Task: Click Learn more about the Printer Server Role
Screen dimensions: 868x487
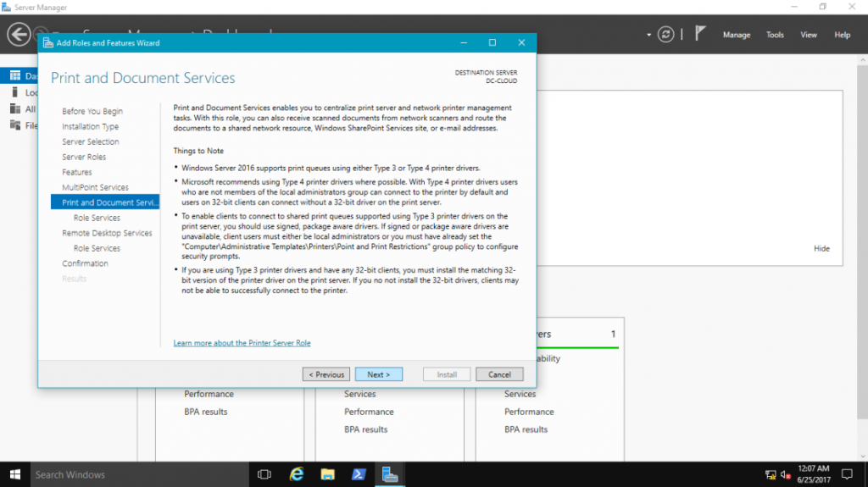Action: [242, 343]
